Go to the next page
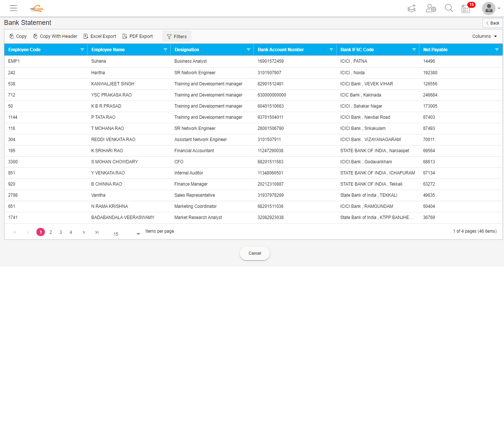This screenshot has width=504, height=435. 84,232
